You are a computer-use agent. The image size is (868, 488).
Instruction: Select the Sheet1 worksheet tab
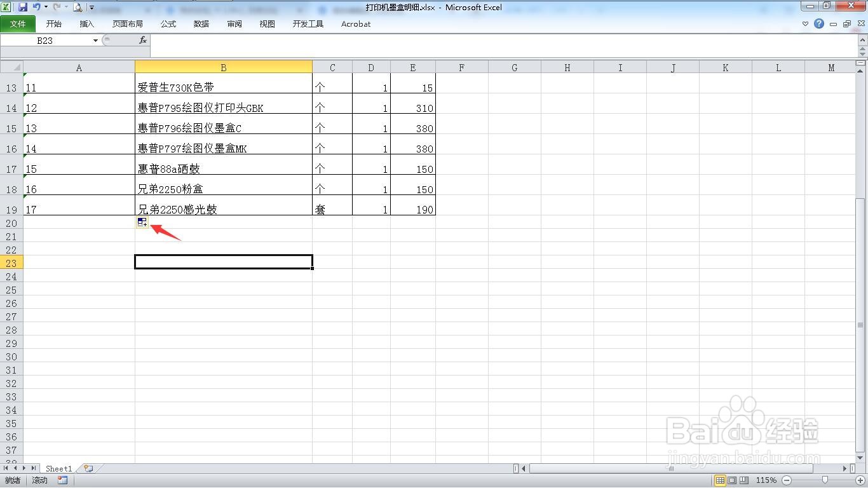pos(59,468)
